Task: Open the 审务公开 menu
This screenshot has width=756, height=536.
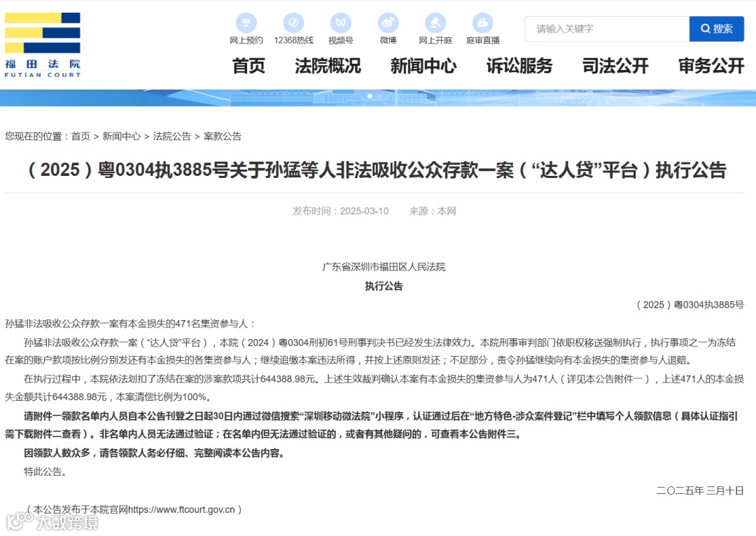Action: 711,66
